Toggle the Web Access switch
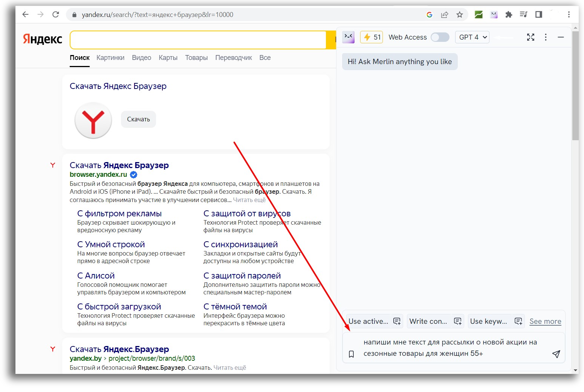This screenshot has width=584, height=392. pyautogui.click(x=440, y=37)
